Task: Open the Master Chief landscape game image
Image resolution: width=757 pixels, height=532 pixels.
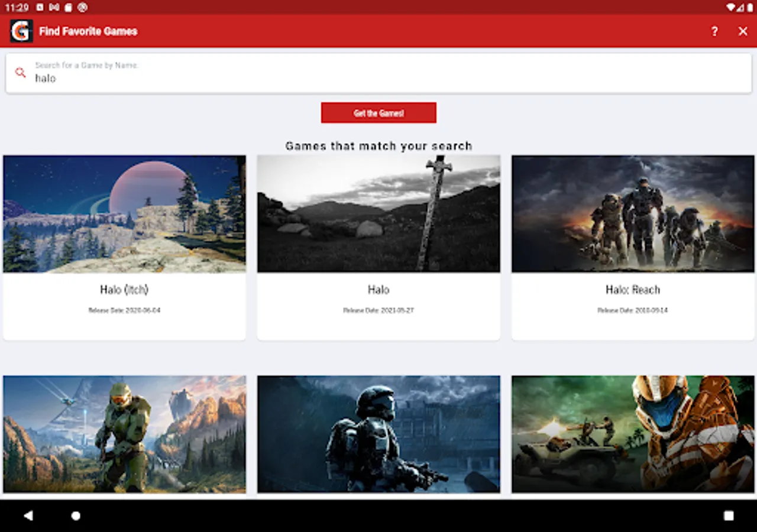Action: 124,434
